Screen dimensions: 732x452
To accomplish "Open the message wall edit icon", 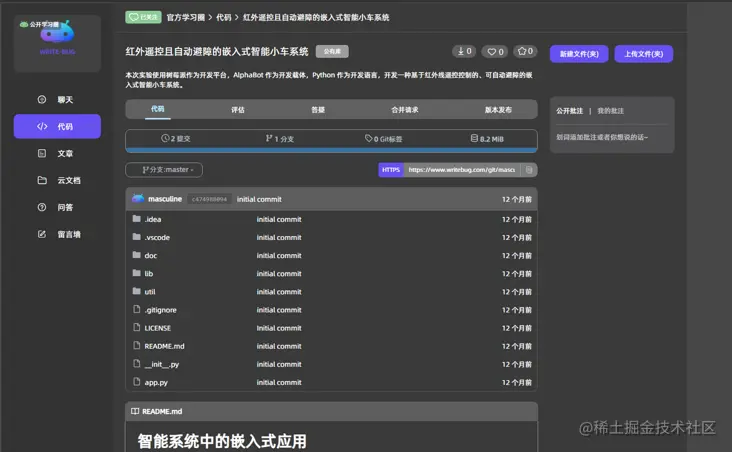I will [x=42, y=234].
